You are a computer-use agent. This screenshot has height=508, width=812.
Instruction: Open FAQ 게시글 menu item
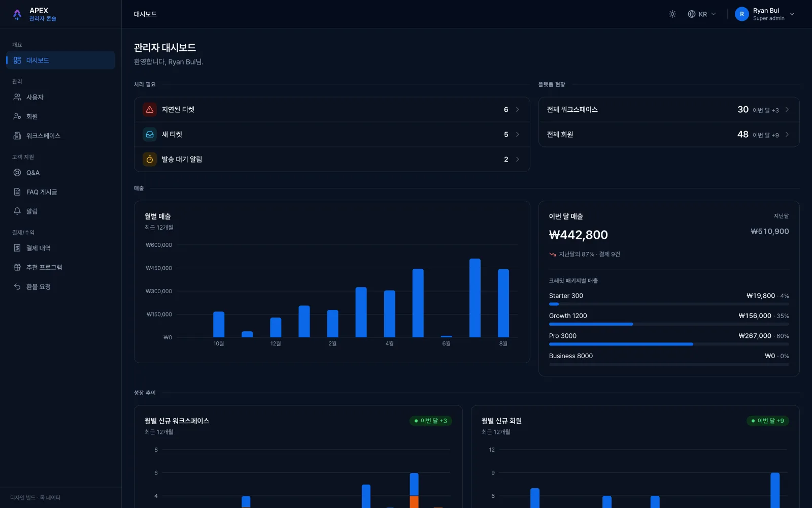pos(60,192)
